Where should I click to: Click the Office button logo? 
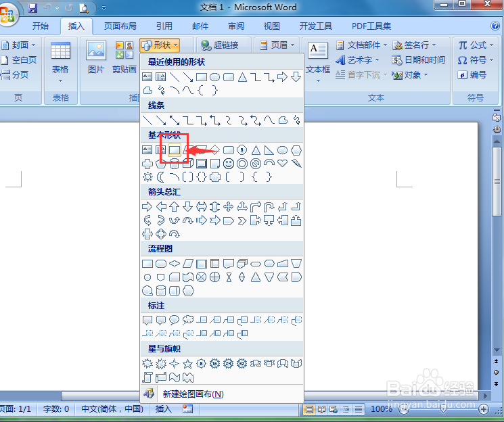click(x=7, y=14)
